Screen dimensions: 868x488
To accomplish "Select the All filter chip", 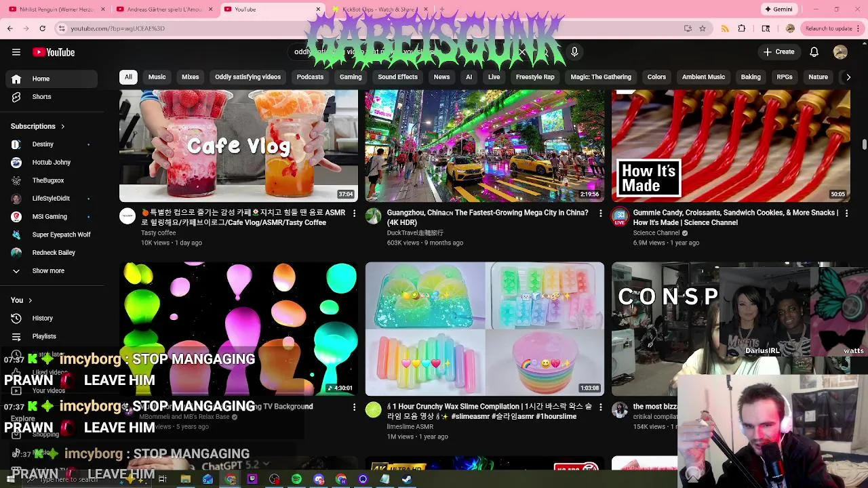I will (128, 77).
